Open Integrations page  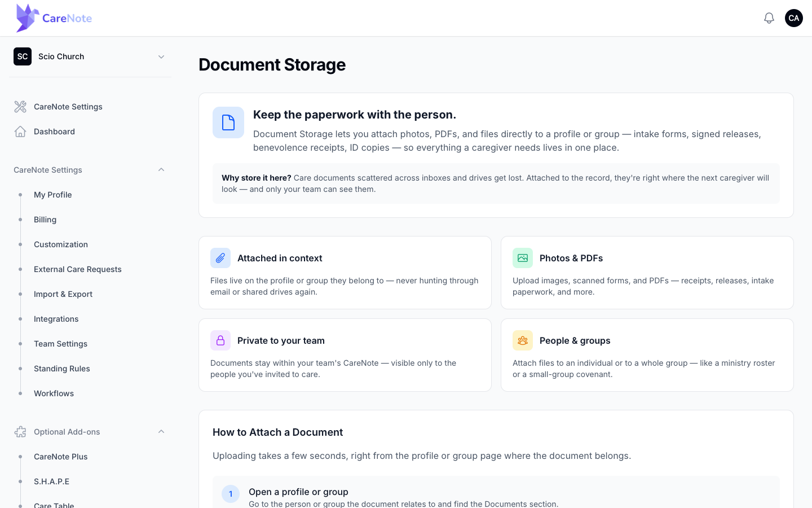[56, 319]
